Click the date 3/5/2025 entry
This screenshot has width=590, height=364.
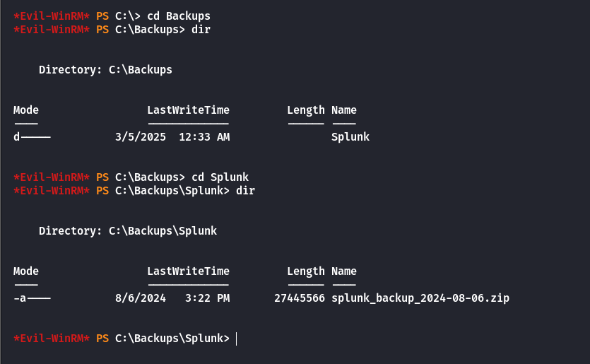pos(141,137)
